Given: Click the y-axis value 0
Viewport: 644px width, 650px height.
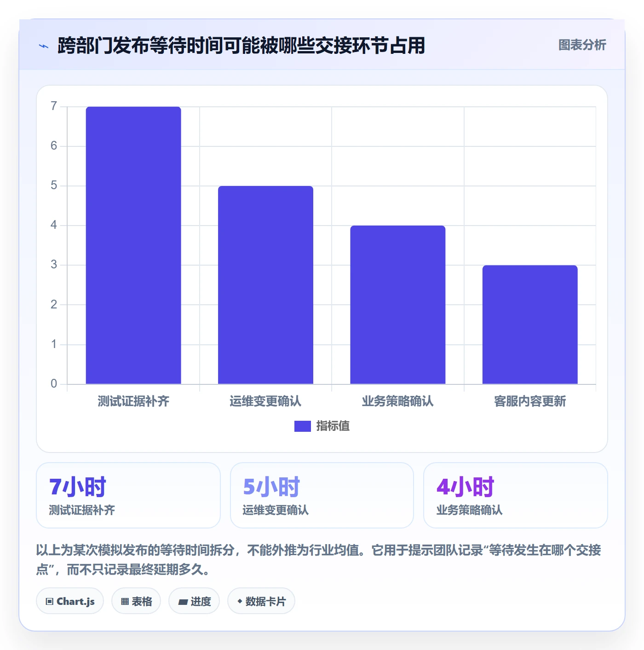Looking at the screenshot, I should coord(54,384).
